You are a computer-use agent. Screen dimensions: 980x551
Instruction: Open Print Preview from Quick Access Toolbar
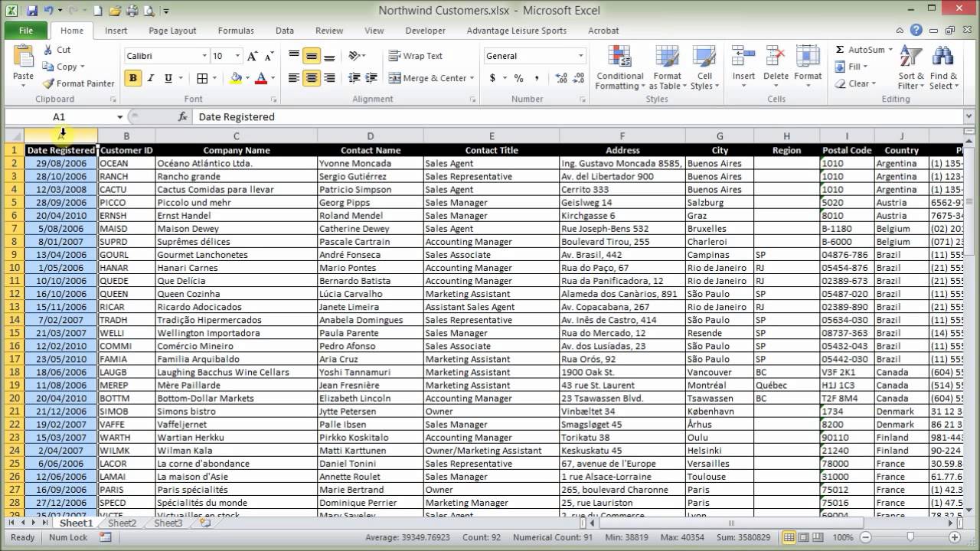click(x=149, y=11)
